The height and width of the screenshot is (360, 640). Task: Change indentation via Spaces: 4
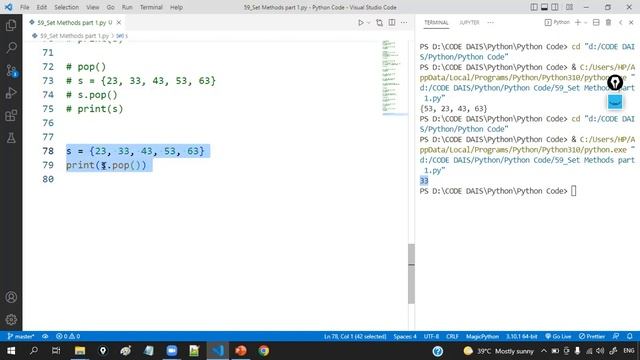405,336
